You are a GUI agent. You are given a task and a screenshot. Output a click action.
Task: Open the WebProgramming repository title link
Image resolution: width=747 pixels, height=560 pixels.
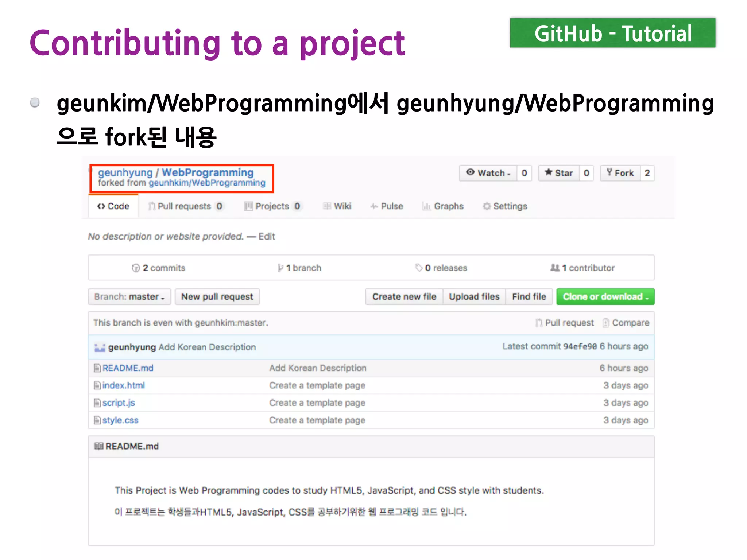coord(208,172)
